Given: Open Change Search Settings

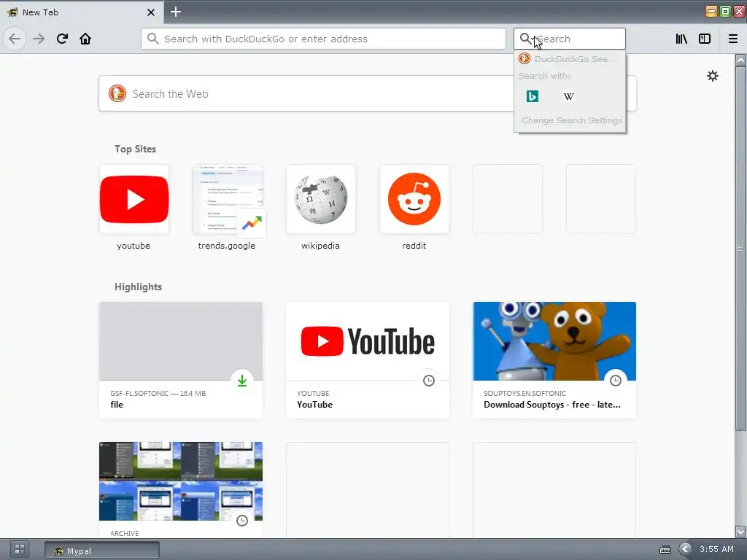Looking at the screenshot, I should tap(572, 120).
